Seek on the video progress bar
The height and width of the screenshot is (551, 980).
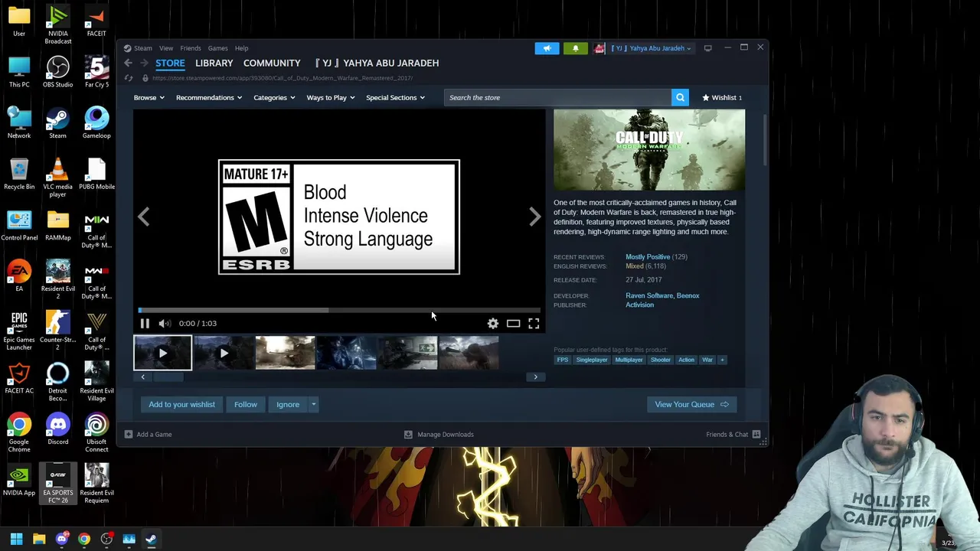click(x=339, y=310)
